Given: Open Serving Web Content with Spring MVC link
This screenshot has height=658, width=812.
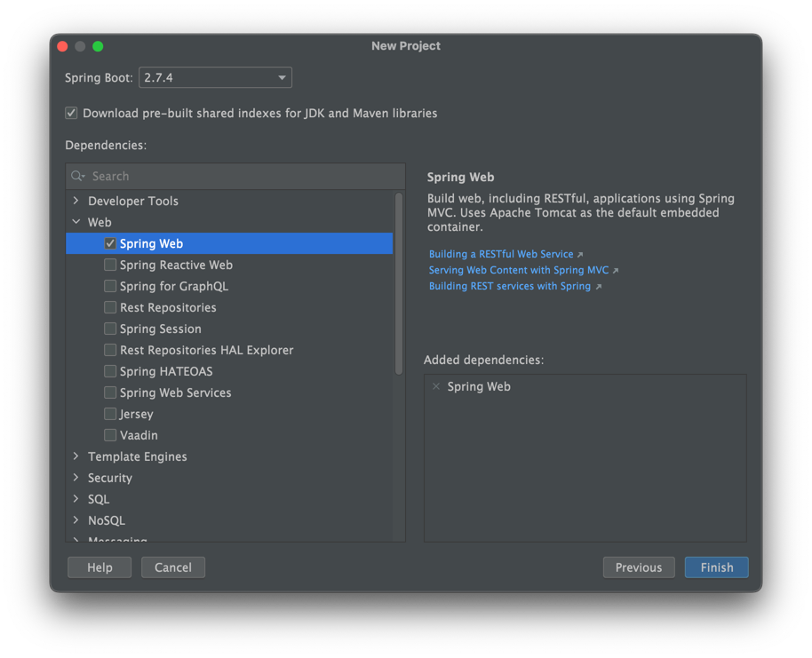Looking at the screenshot, I should pos(518,270).
